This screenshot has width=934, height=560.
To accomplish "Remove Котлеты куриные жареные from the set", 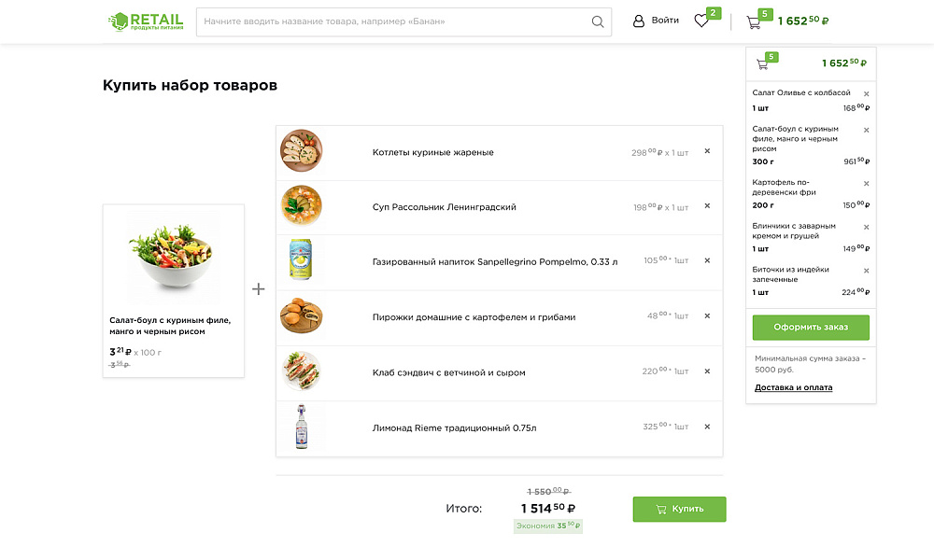I will pyautogui.click(x=707, y=151).
